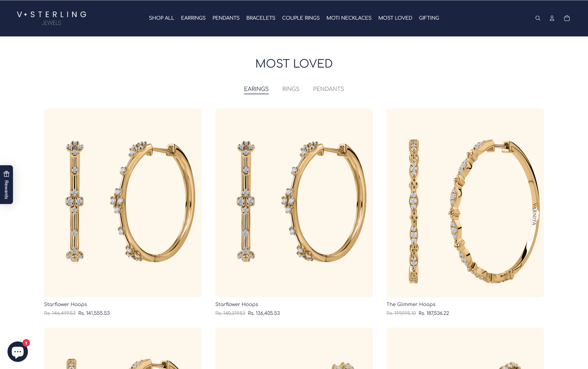Go to BRACELETS navigation link
Viewport: 588px width, 369px height.
coord(261,18)
